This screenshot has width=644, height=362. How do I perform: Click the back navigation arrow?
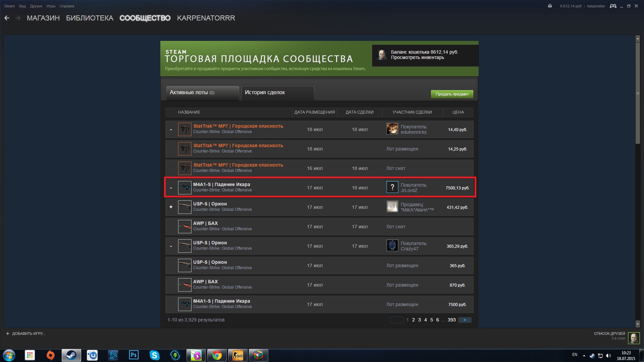click(7, 18)
